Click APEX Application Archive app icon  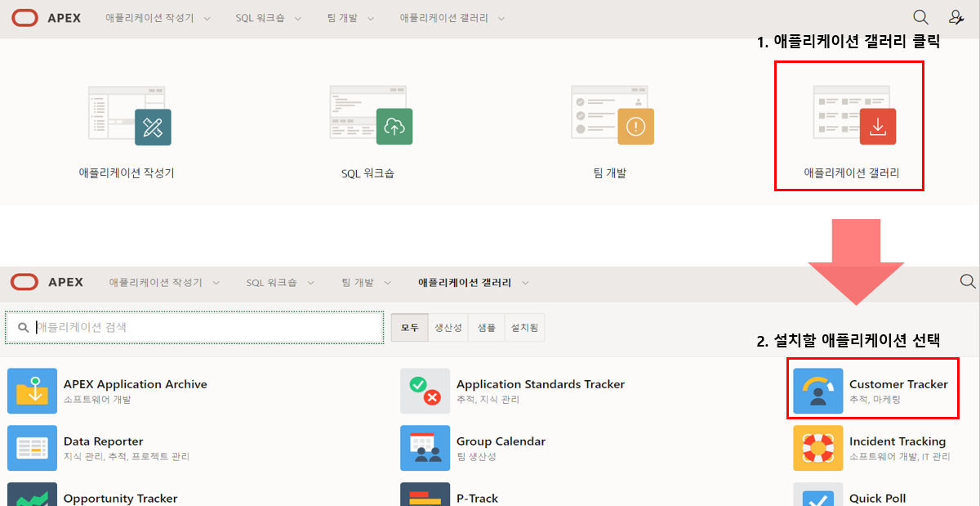[x=33, y=391]
